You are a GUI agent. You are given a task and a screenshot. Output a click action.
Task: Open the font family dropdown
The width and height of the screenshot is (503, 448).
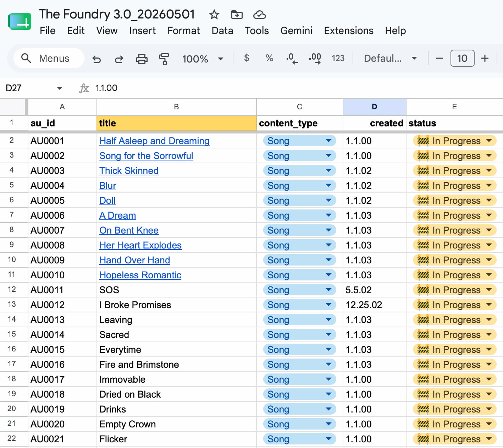click(391, 58)
